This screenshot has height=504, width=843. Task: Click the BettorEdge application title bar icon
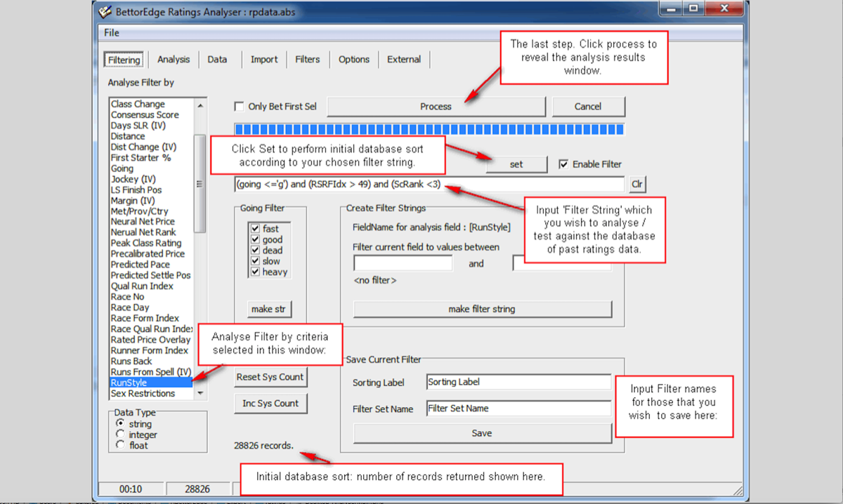pyautogui.click(x=105, y=11)
